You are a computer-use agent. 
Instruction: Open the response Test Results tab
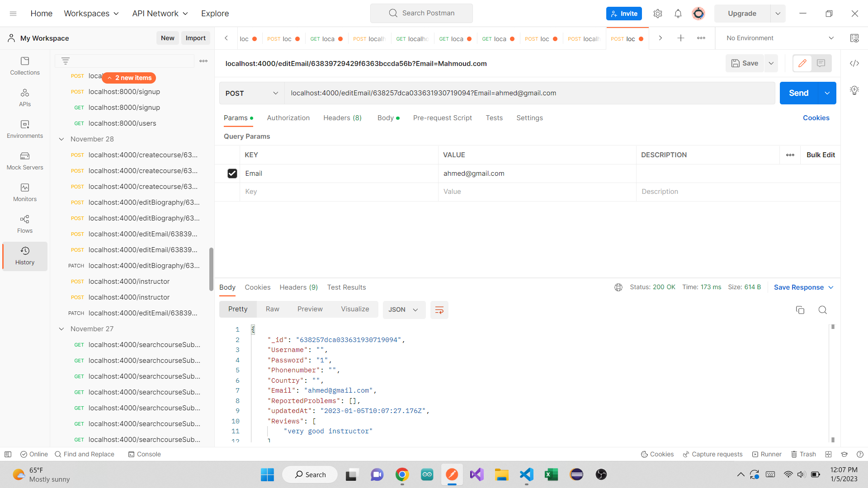346,287
